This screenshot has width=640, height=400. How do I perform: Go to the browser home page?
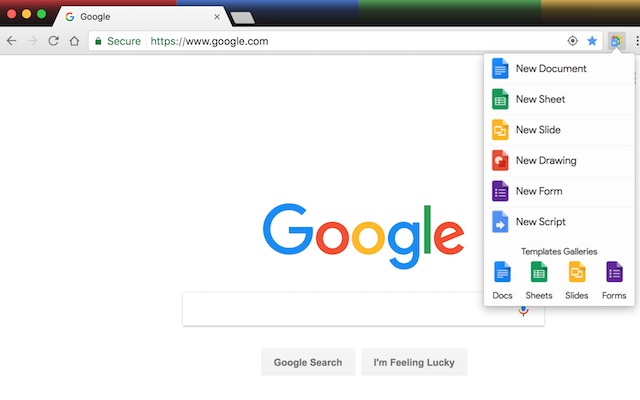point(74,41)
